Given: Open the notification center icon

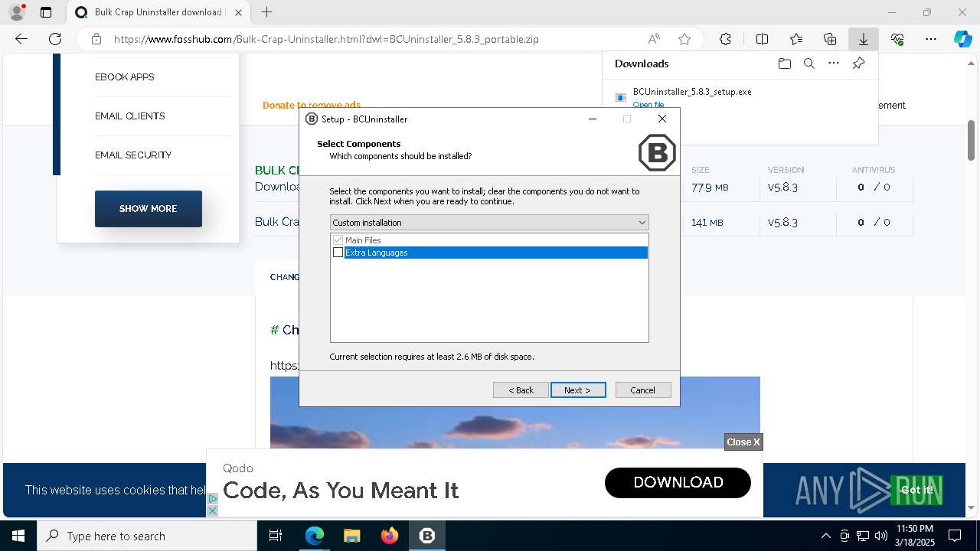Looking at the screenshot, I should coord(955,536).
